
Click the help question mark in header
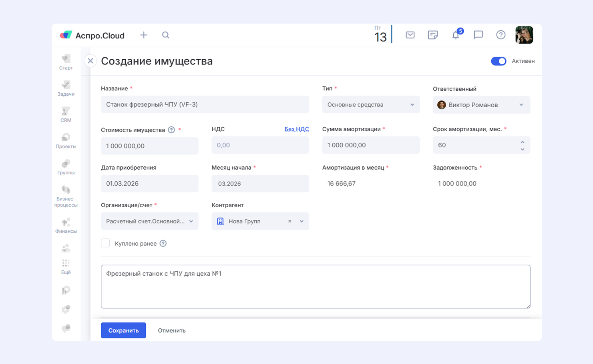point(501,35)
